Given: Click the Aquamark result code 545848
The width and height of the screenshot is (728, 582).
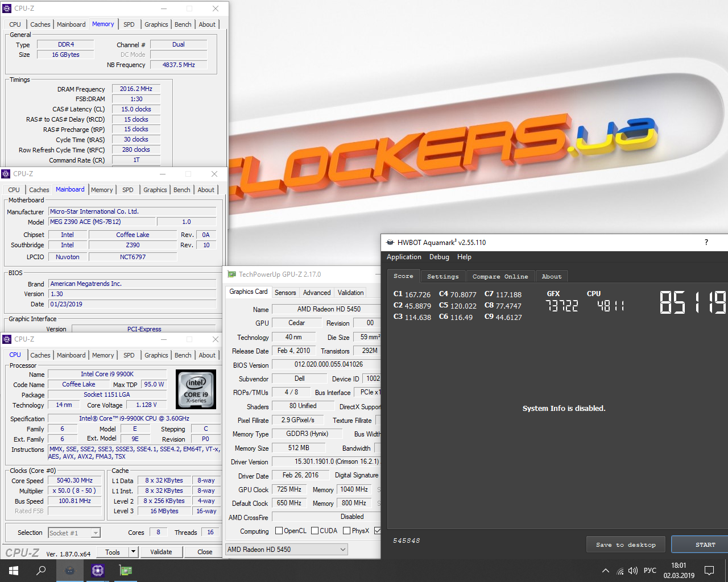Looking at the screenshot, I should pyautogui.click(x=406, y=541).
